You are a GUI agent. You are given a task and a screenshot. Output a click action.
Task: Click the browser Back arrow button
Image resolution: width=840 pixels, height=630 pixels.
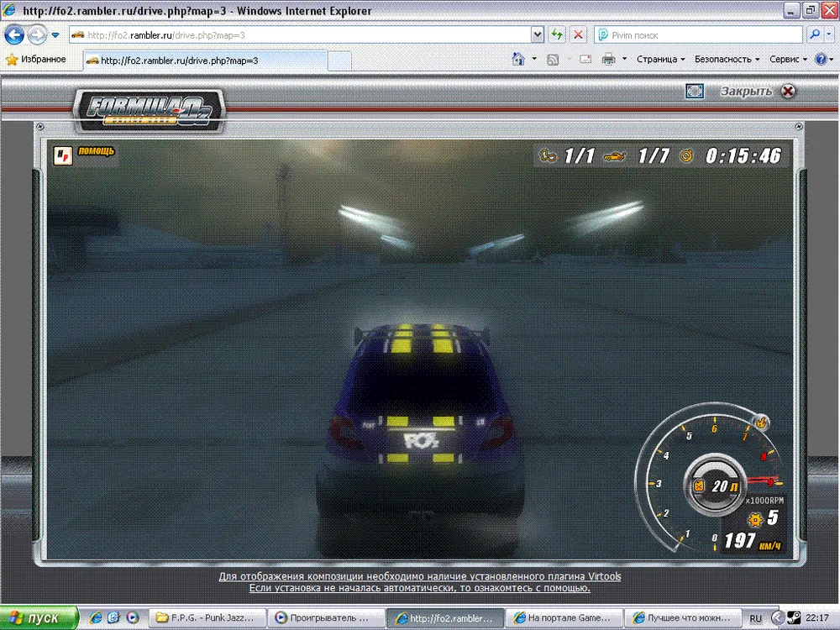(x=14, y=35)
